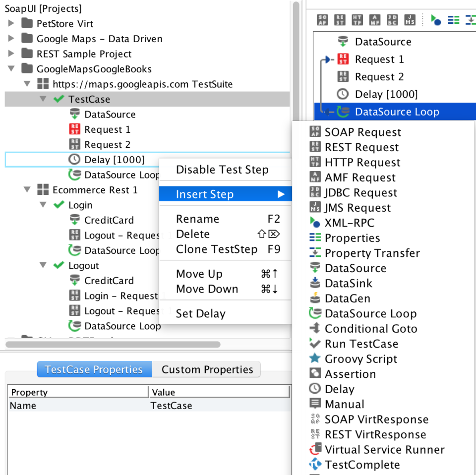Select the DataSource Loop step in the editor
This screenshot has height=475, width=476.
397,112
